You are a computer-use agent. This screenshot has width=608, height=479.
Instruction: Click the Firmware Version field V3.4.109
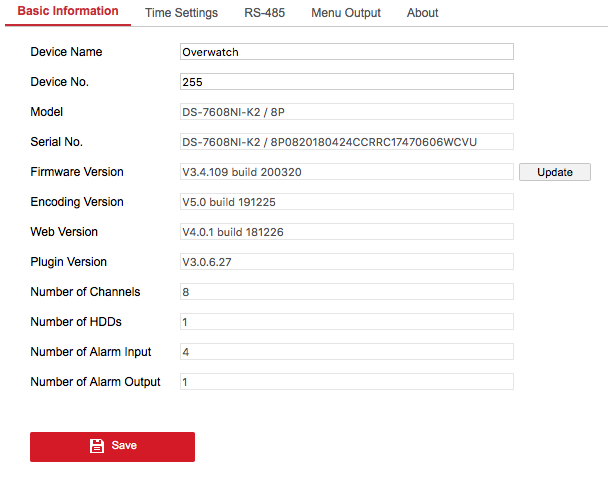pos(347,172)
